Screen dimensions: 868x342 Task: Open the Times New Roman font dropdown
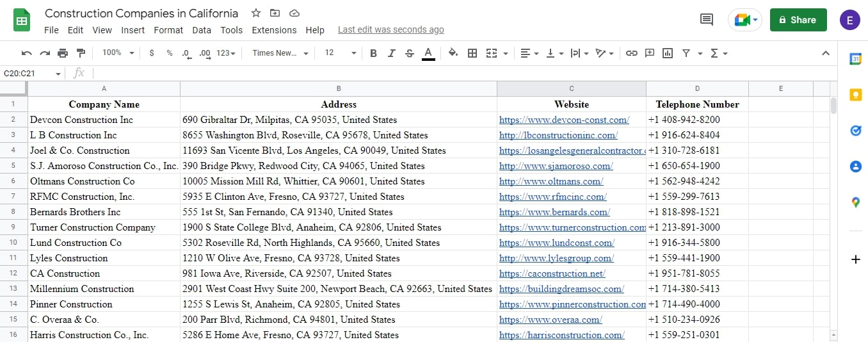280,53
